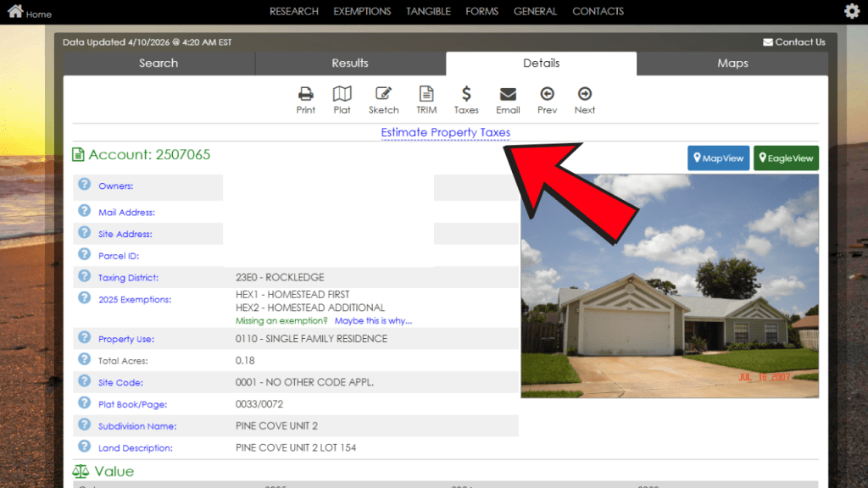Viewport: 868px width, 488px height.
Task: Click the Estimate Property Taxes link
Action: (x=446, y=132)
